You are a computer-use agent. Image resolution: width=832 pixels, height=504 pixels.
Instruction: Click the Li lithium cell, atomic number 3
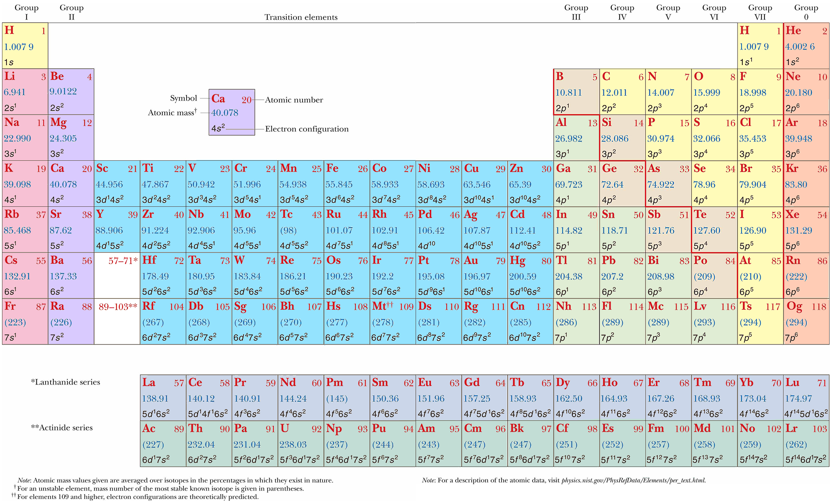pyautogui.click(x=25, y=92)
